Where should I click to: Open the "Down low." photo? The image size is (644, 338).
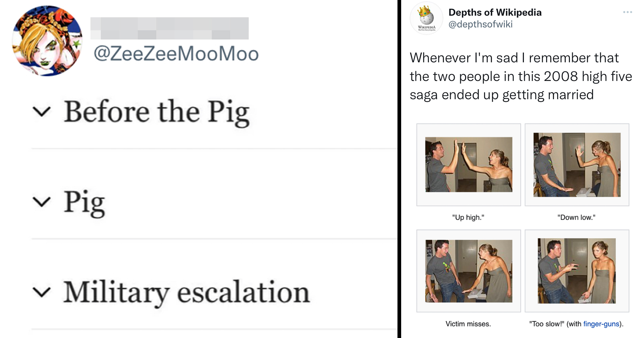click(577, 164)
